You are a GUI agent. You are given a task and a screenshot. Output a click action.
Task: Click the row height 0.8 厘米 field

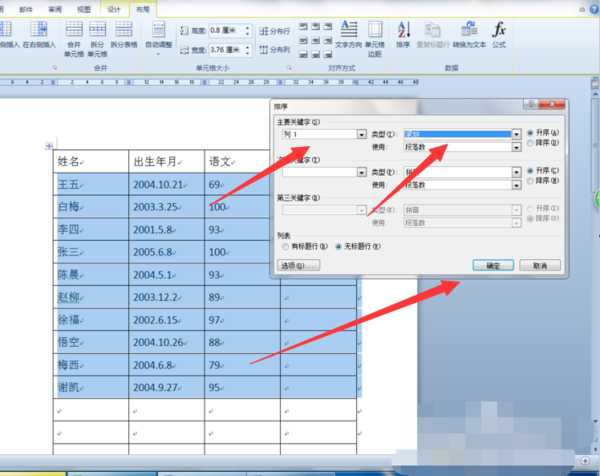(x=227, y=31)
